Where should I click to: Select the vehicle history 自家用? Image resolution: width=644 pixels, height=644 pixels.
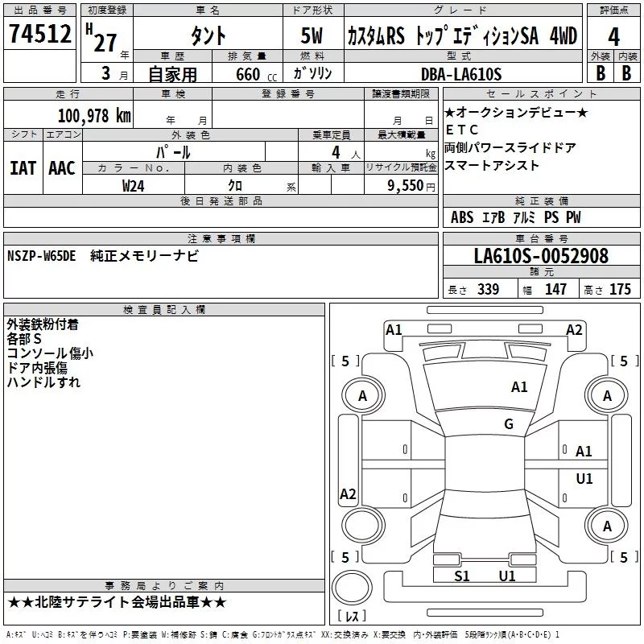click(172, 74)
